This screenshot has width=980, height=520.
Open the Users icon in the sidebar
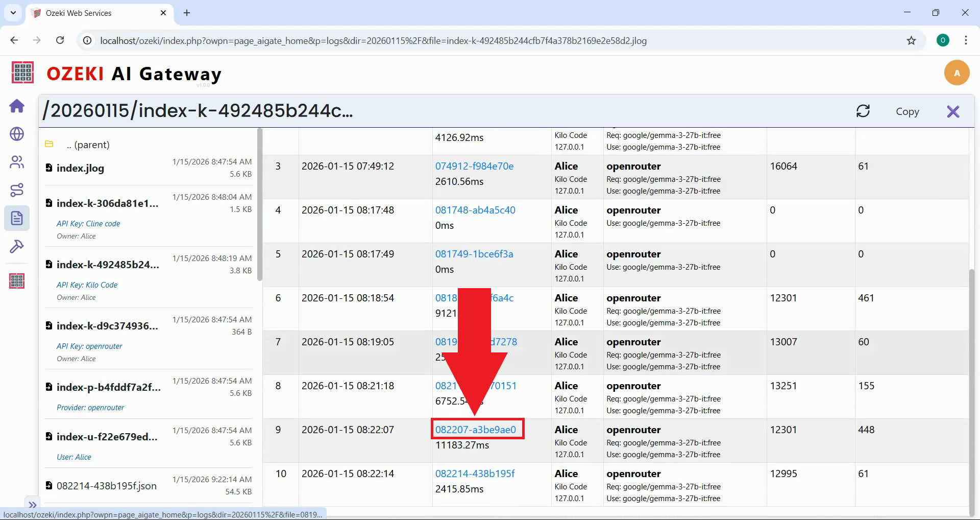tap(17, 162)
